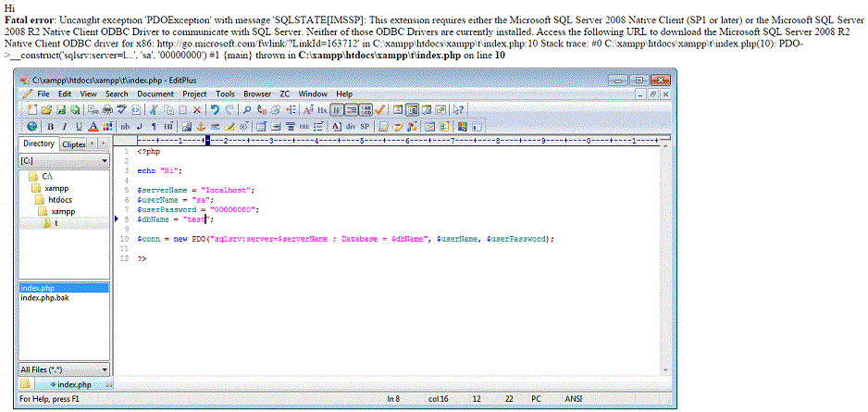
Task: Select index.php.bak in file list
Action: coord(44,298)
